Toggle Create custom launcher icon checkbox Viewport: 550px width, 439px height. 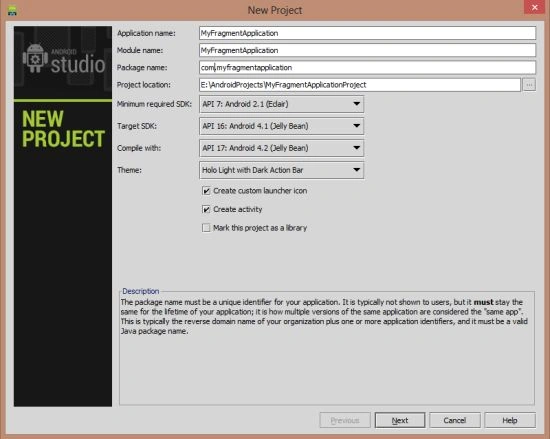click(x=206, y=191)
